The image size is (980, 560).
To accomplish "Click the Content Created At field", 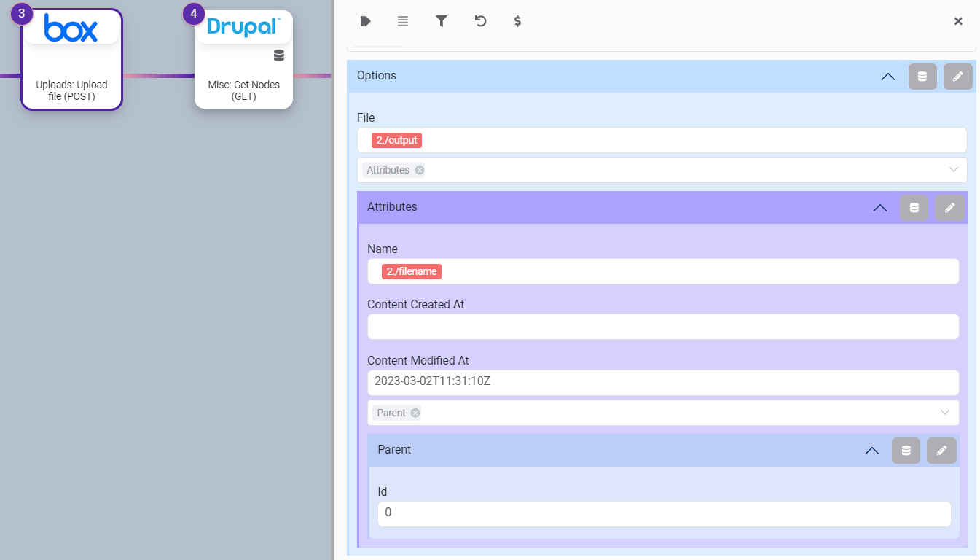I will coord(662,327).
